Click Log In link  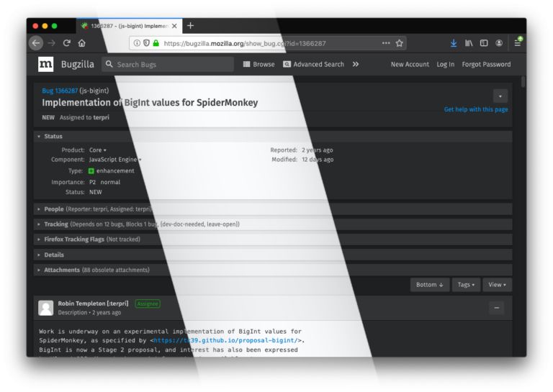click(446, 65)
